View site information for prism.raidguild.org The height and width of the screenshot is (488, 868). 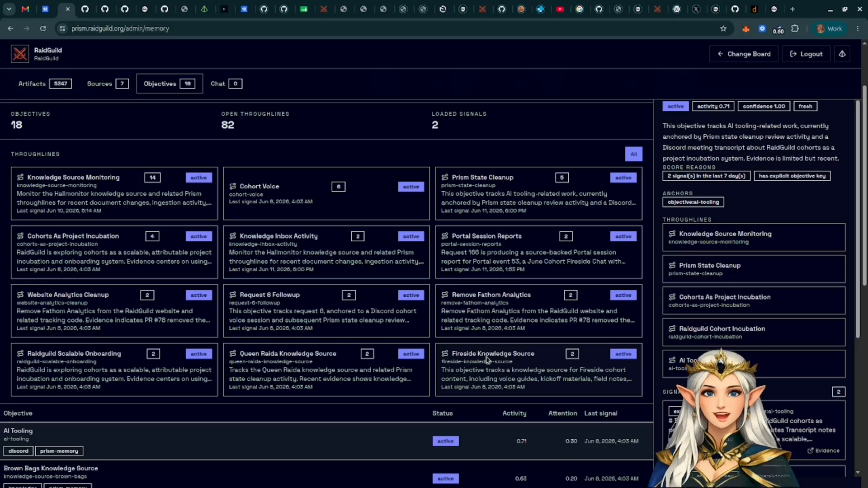62,28
